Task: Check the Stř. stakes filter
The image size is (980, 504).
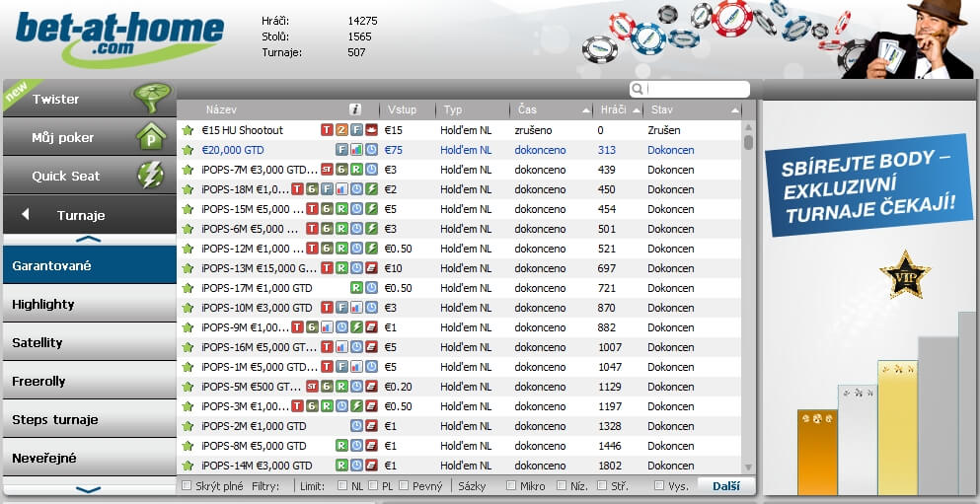Action: (x=602, y=486)
